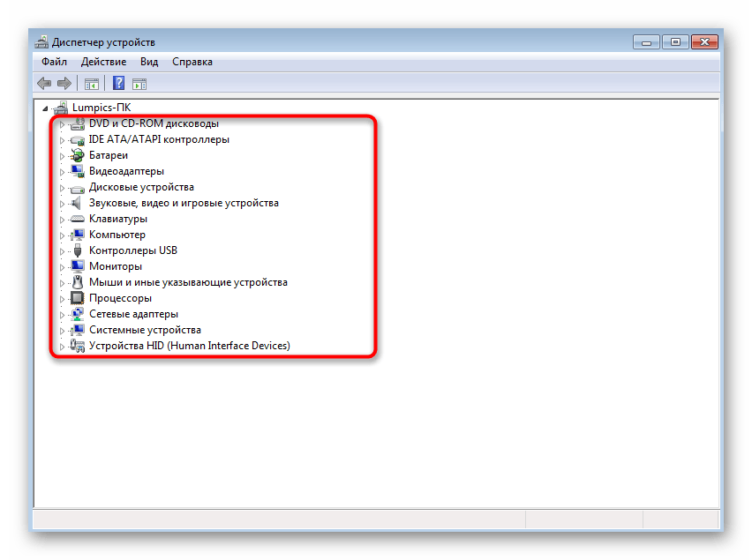
Task: Click the Компьютер category icon
Action: [77, 235]
